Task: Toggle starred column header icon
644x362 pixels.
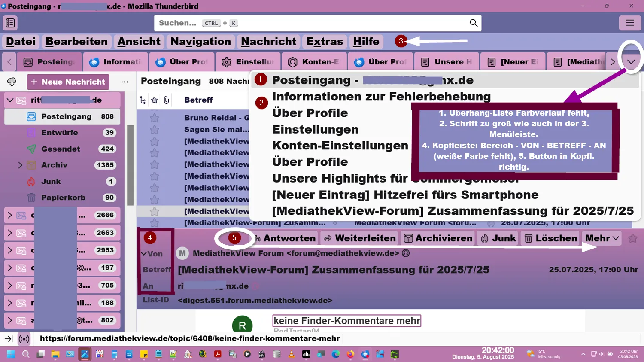Action: tap(155, 100)
